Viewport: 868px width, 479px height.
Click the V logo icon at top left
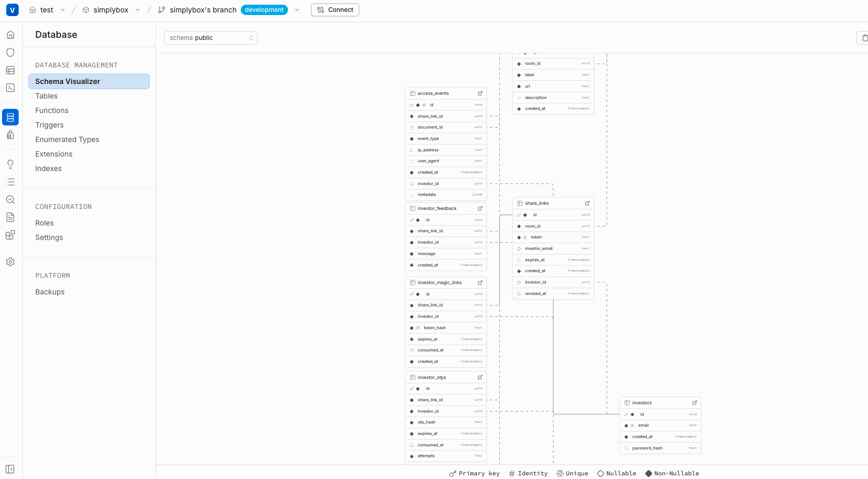[12, 10]
